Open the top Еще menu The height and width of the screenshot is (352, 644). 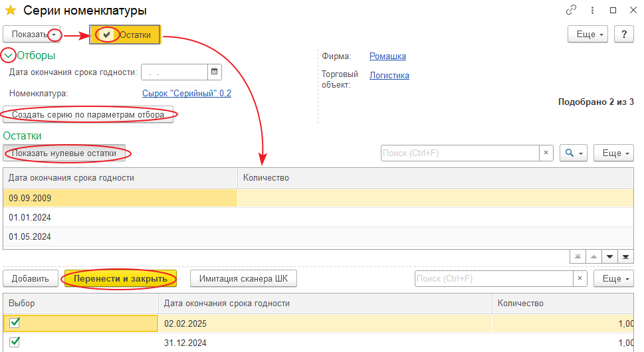[x=590, y=35]
